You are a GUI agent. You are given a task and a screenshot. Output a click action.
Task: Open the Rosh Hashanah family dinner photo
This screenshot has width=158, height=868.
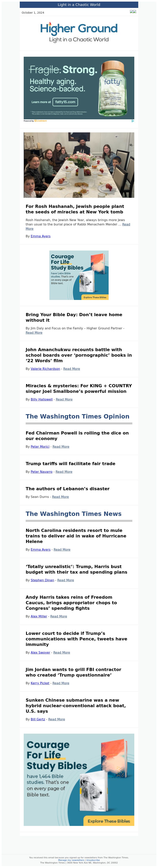click(x=79, y=165)
